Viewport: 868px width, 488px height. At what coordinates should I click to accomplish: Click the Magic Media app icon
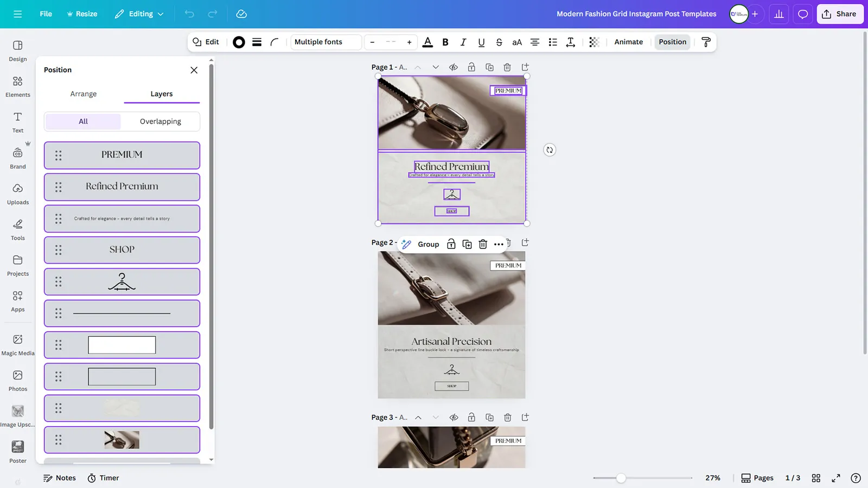[18, 344]
